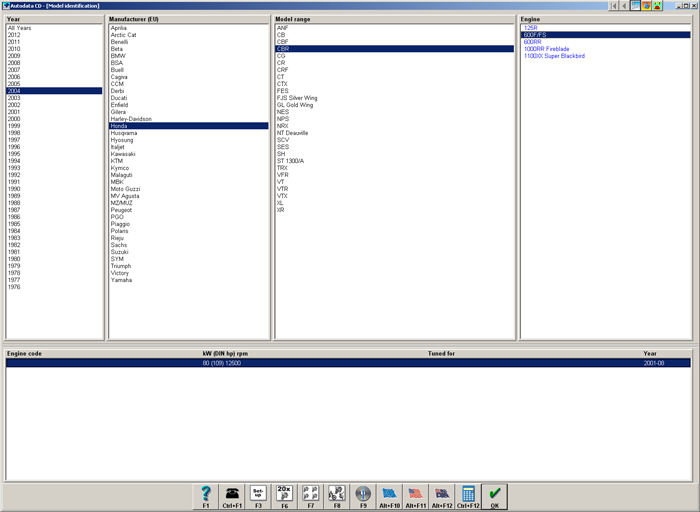Confirm selection with the green OK checkmark
Image resolution: width=700 pixels, height=512 pixels.
point(494,496)
